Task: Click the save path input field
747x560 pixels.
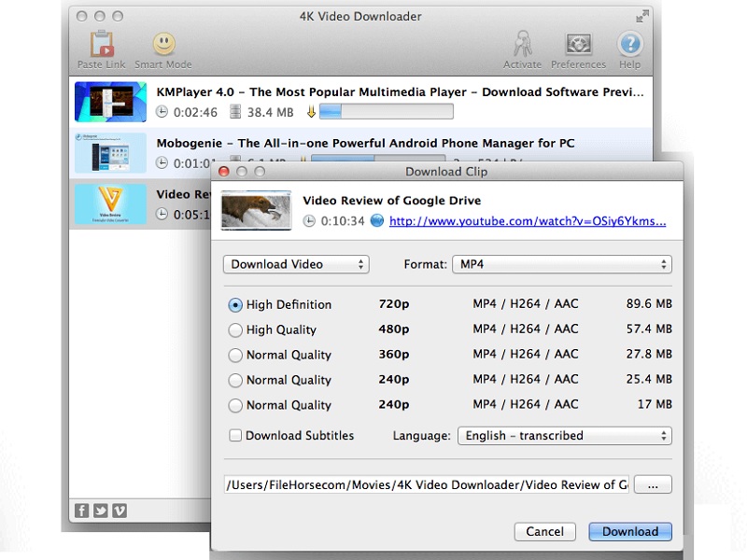Action: point(427,484)
